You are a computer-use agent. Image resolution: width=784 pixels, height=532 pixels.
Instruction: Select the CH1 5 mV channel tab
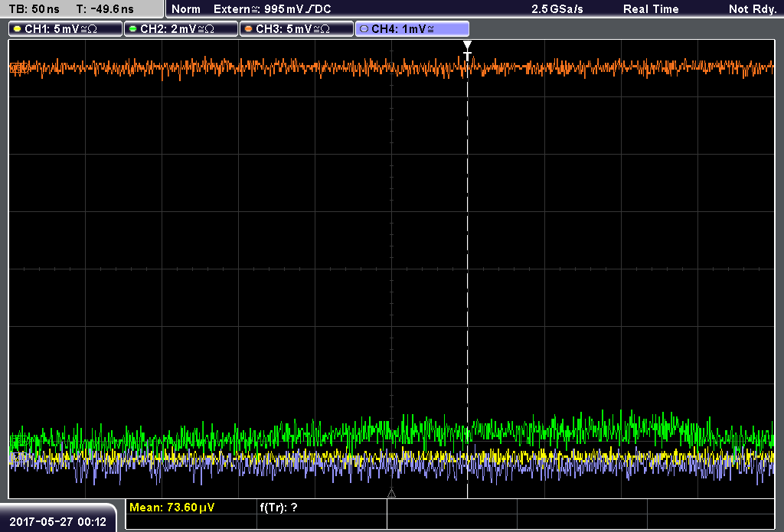point(66,29)
